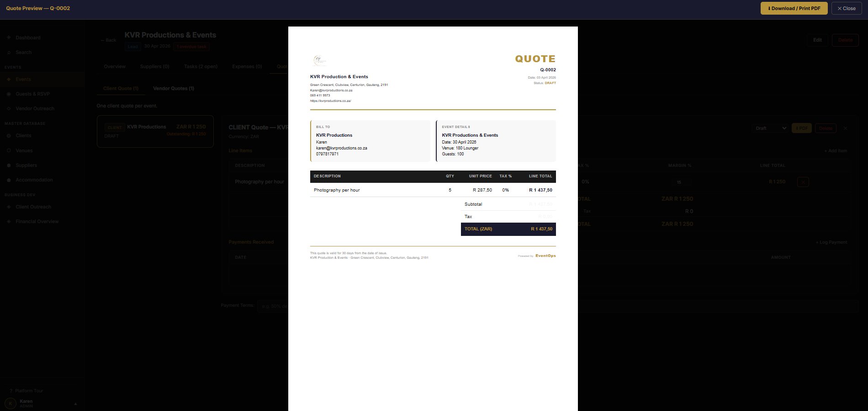Click the 'TOTAL (ZAR)' row in the quote
This screenshot has height=411, width=868.
[508, 229]
